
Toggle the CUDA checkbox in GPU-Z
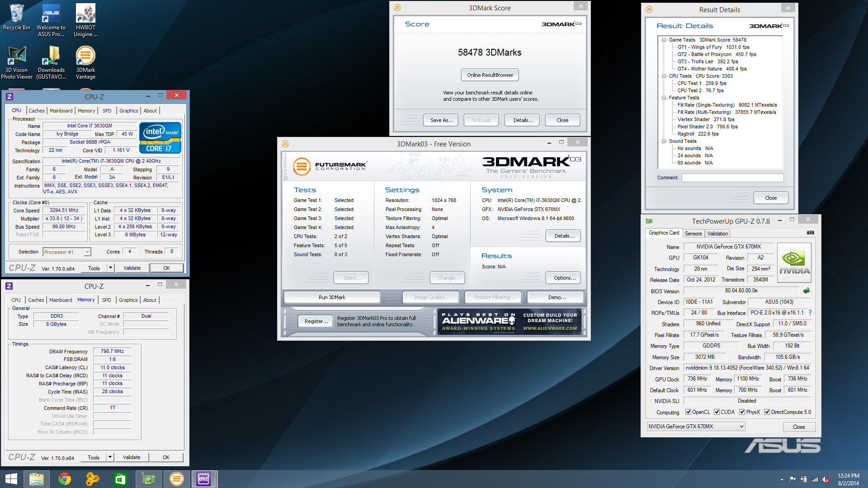(x=717, y=412)
